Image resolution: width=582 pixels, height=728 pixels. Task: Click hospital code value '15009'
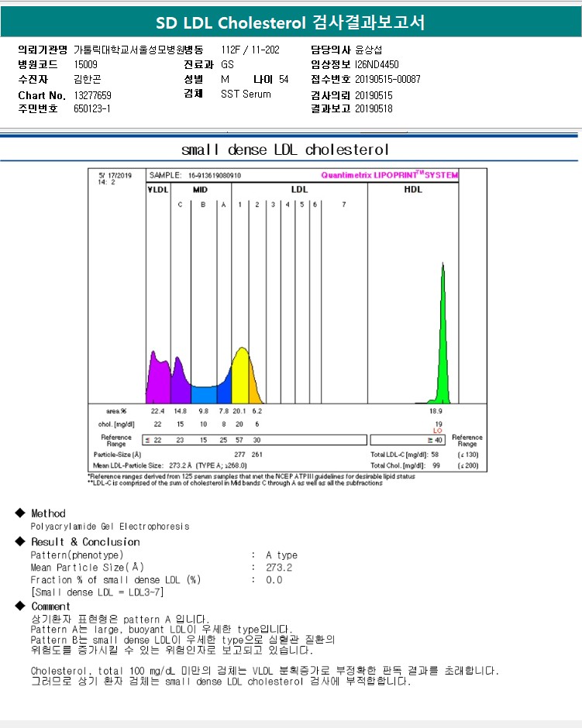click(85, 64)
